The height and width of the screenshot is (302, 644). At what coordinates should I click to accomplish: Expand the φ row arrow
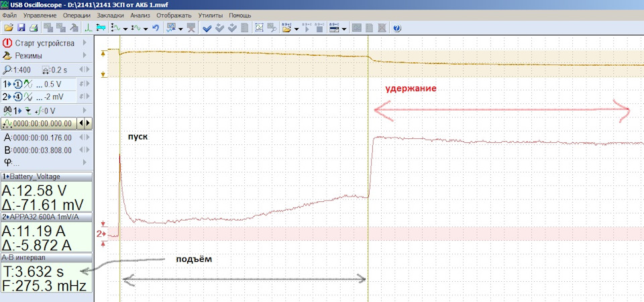(85, 162)
